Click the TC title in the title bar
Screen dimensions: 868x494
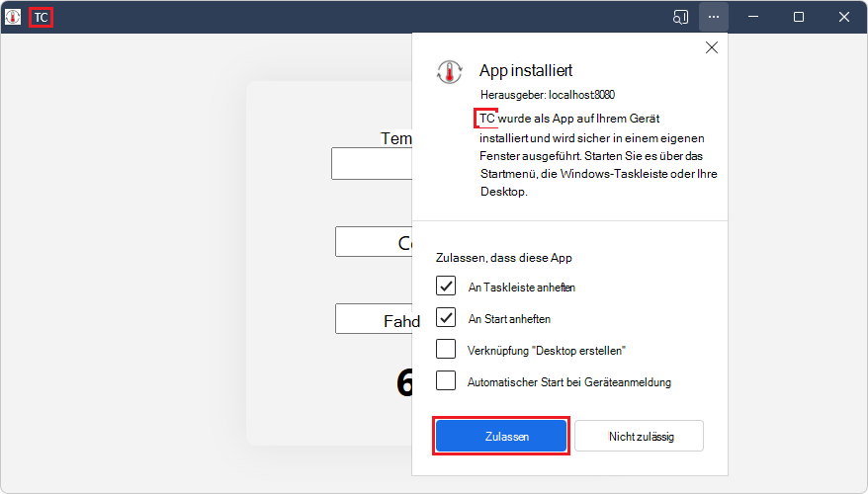pyautogui.click(x=41, y=17)
